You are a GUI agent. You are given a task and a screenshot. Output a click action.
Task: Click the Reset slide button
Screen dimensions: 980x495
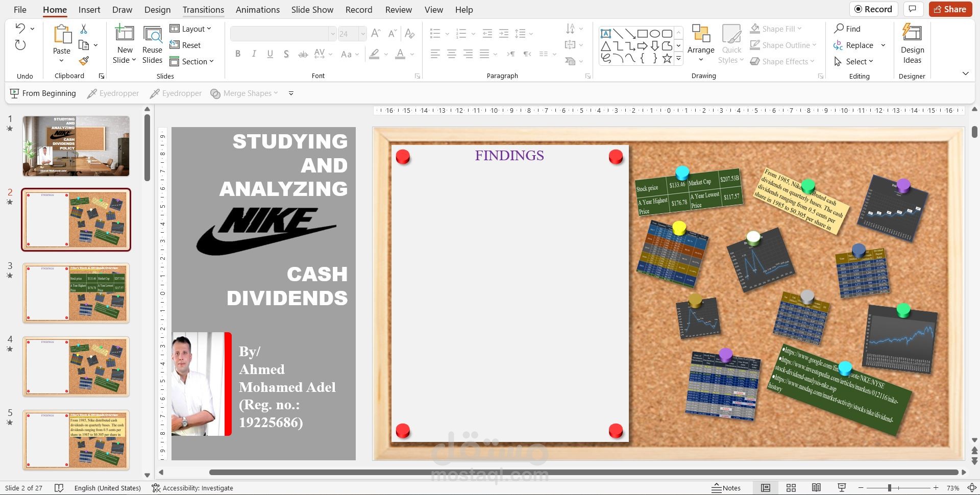tap(185, 45)
